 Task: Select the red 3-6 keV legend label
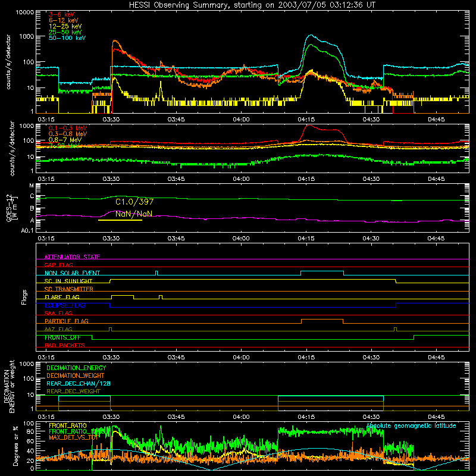[x=62, y=14]
